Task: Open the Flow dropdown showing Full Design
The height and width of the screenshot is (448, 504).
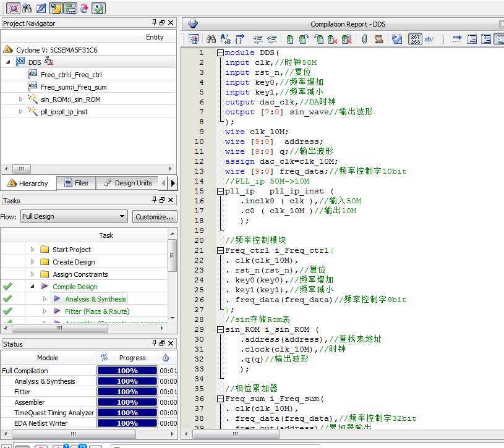Action: point(73,216)
